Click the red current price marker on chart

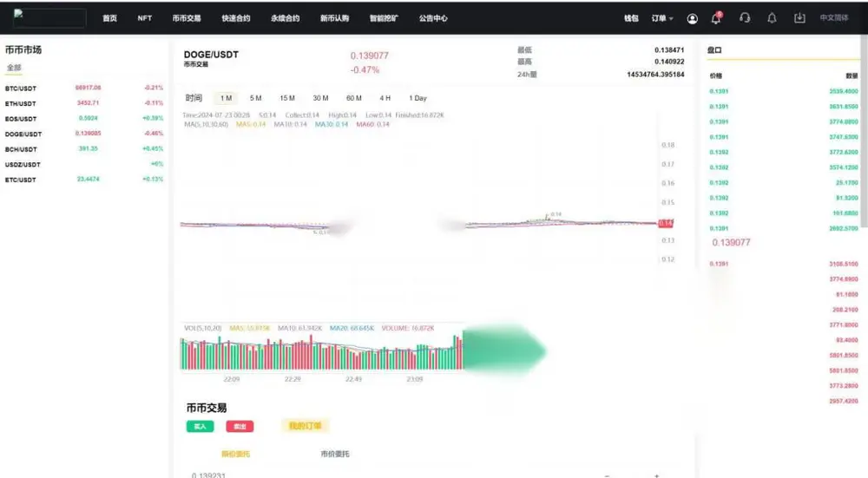pos(666,224)
